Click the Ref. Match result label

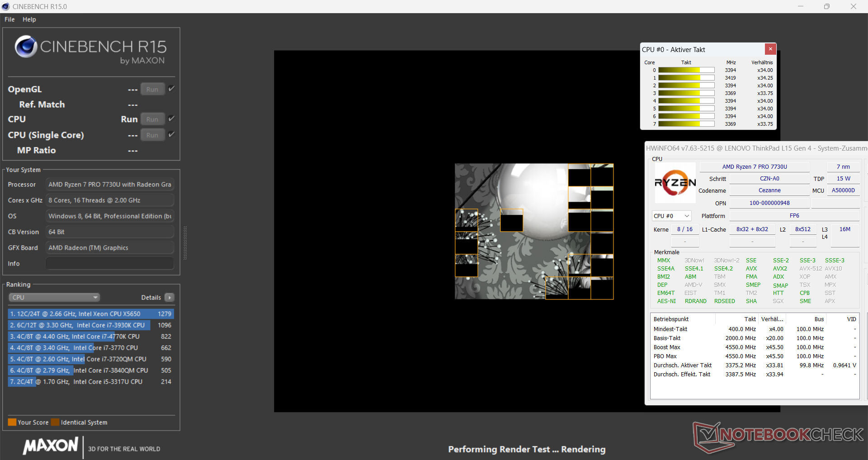(x=42, y=104)
